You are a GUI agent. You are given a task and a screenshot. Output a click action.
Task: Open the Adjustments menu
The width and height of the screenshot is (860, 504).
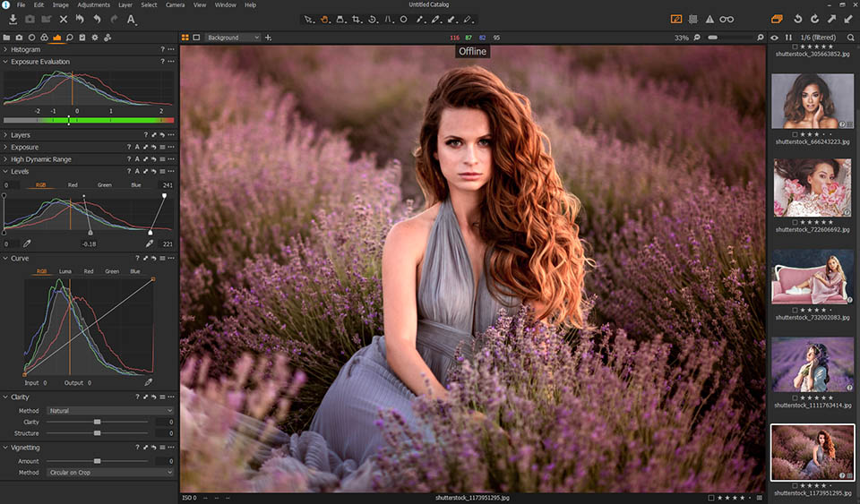click(93, 5)
